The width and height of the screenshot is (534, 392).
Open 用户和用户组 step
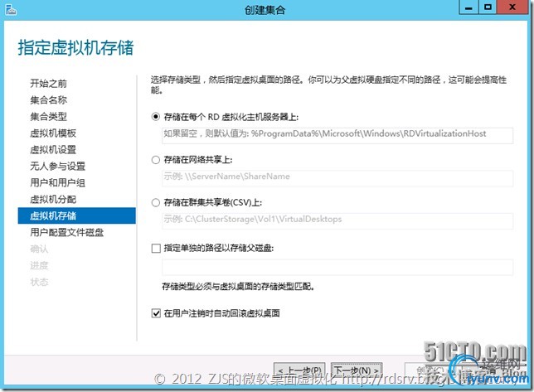click(57, 182)
